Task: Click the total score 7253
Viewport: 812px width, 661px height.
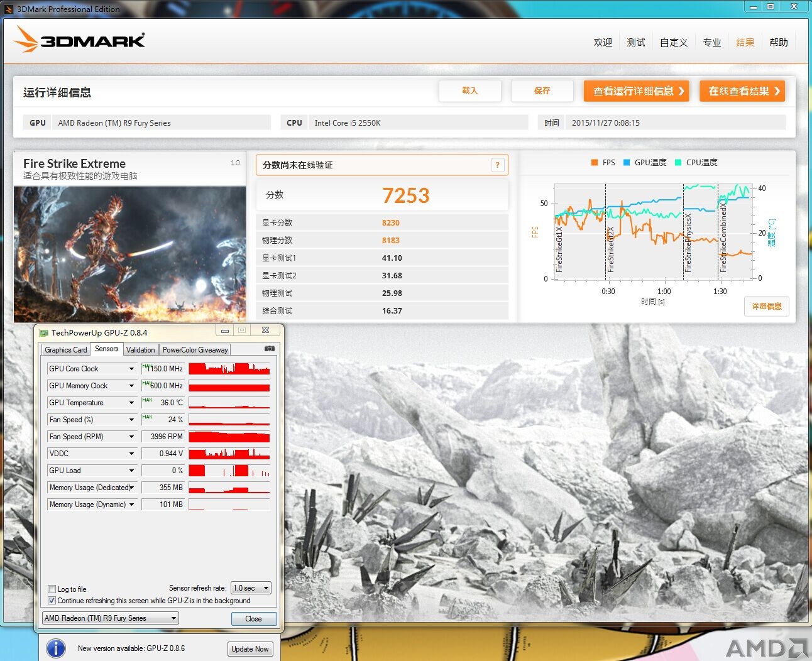Action: point(406,195)
